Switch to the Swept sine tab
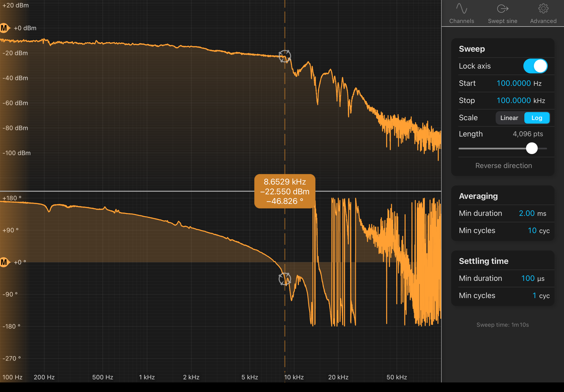The height and width of the screenshot is (392, 564). pyautogui.click(x=503, y=14)
